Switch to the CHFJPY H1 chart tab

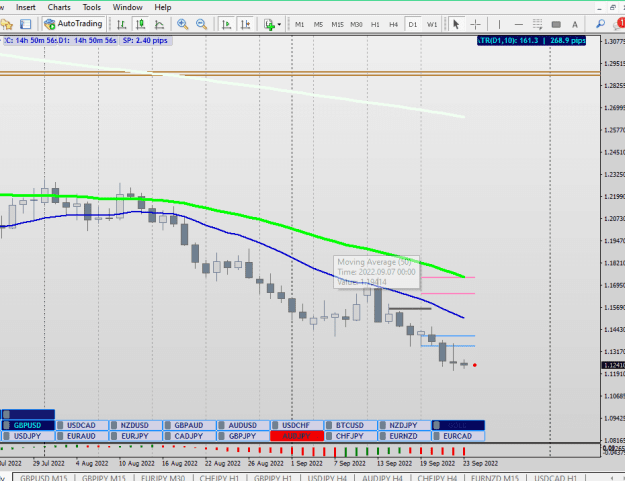click(219, 477)
